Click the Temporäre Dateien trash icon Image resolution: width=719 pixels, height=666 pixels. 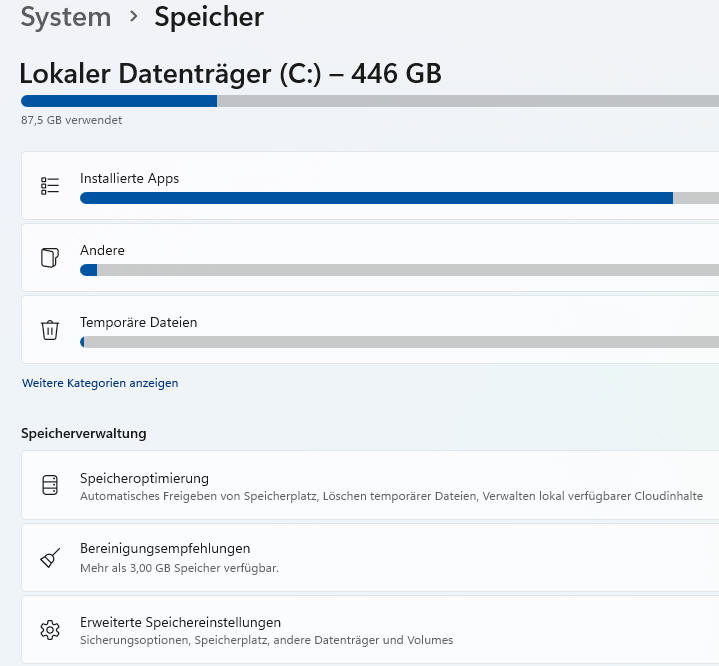[x=50, y=330]
